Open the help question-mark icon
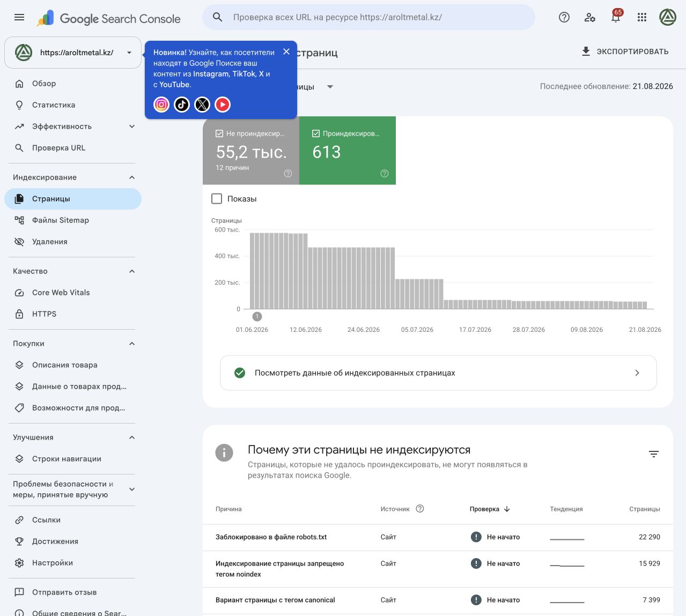The height and width of the screenshot is (616, 686). pos(564,17)
